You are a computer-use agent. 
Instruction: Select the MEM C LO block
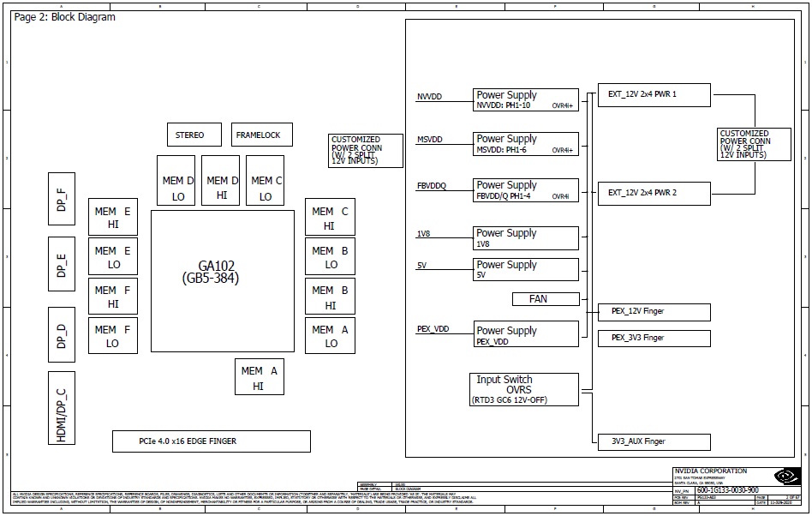click(x=266, y=180)
